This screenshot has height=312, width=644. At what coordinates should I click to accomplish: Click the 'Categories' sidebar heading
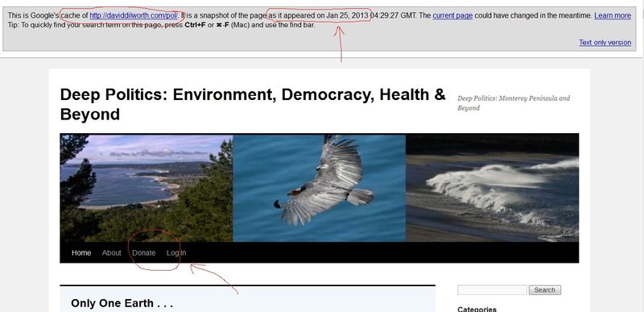coord(477,309)
